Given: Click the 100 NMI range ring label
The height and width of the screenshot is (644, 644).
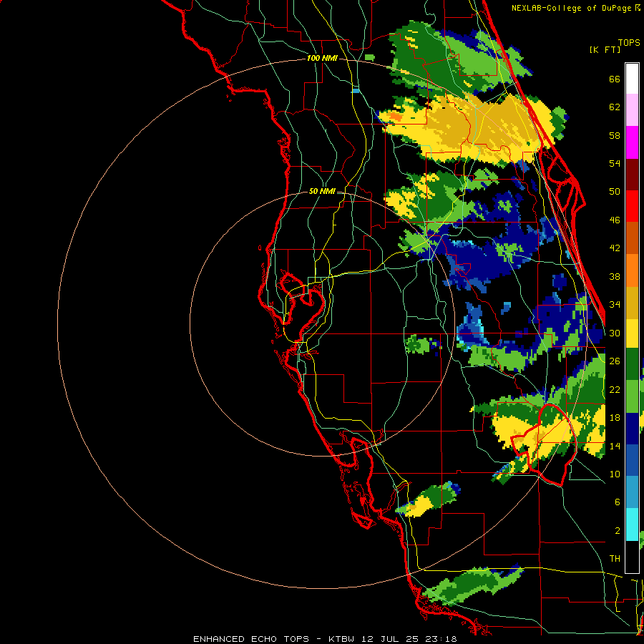Looking at the screenshot, I should (x=322, y=59).
